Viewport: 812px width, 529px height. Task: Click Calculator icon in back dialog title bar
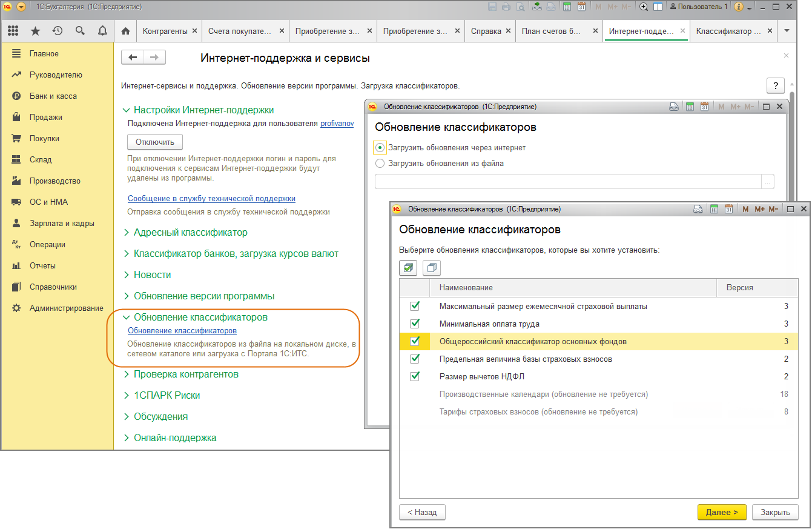[690, 107]
